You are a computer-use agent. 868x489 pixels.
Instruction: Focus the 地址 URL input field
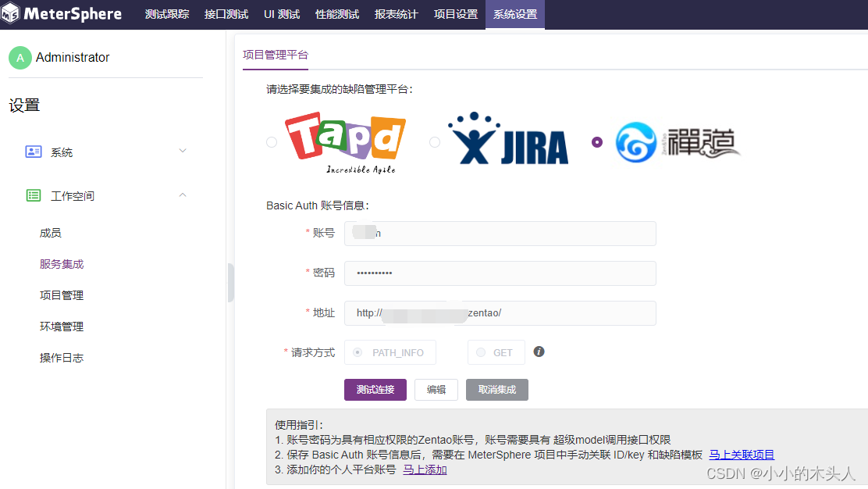(500, 313)
